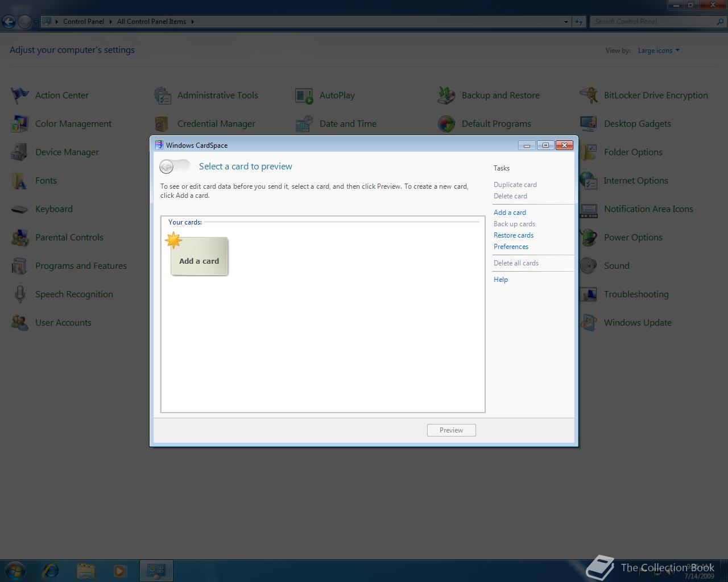Click the Preview button
Viewport: 728px width, 582px height.
coord(452,430)
